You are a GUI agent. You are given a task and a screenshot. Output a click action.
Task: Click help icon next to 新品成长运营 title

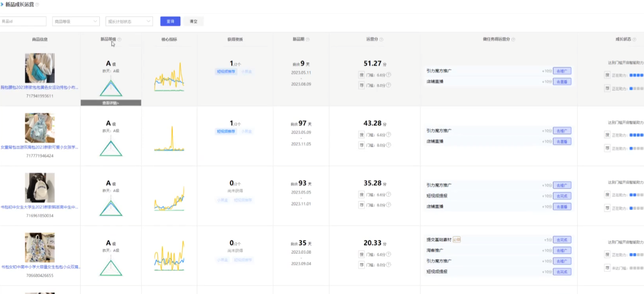(x=38, y=4)
